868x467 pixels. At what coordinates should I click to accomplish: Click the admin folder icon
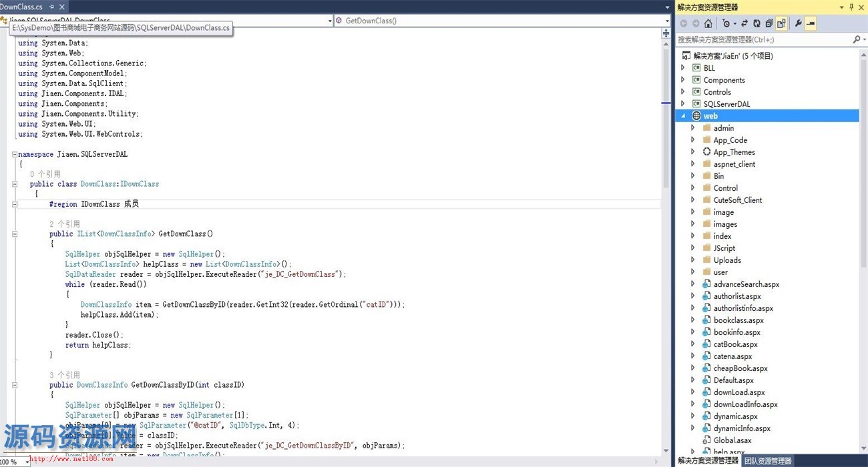707,128
